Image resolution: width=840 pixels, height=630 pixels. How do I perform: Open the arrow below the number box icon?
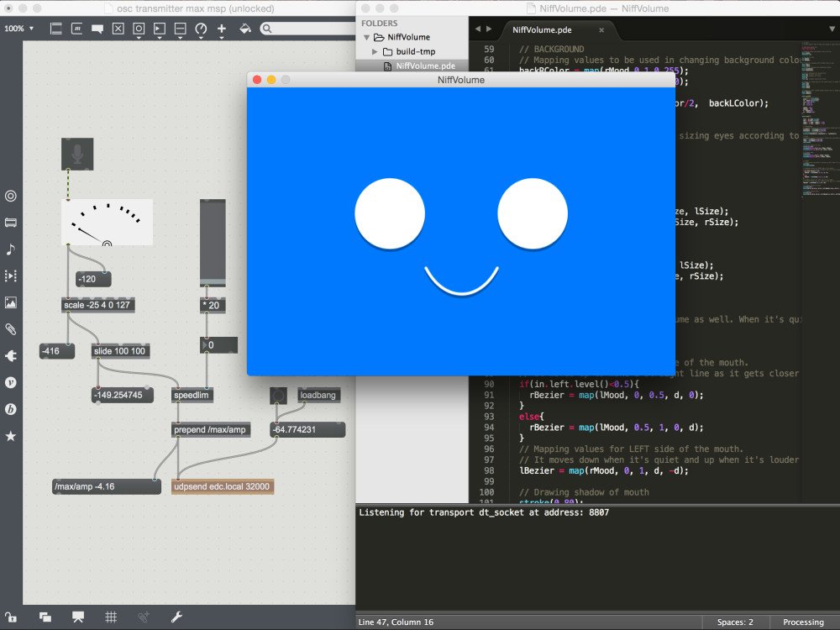pos(159,38)
